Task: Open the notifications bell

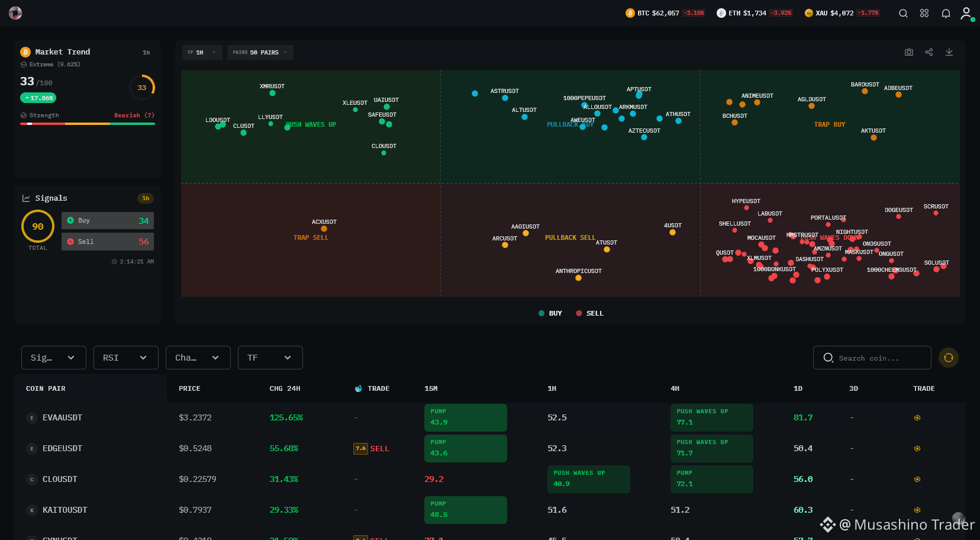Action: [946, 13]
